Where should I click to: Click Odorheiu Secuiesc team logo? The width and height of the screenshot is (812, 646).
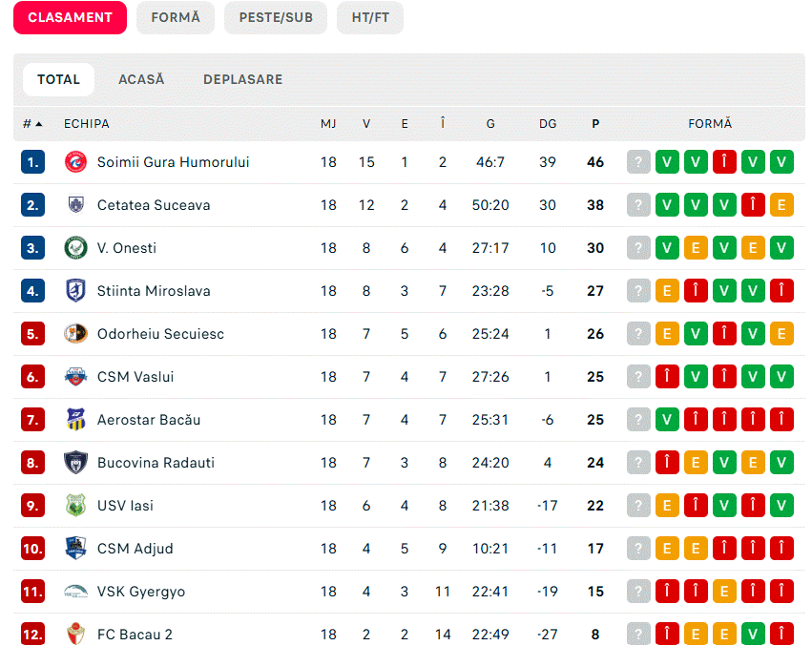75,334
